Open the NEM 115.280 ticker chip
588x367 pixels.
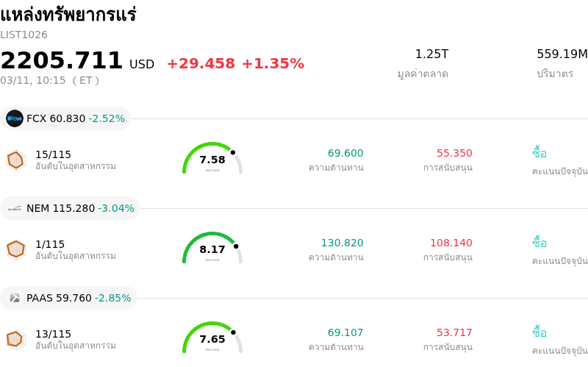coord(71,208)
